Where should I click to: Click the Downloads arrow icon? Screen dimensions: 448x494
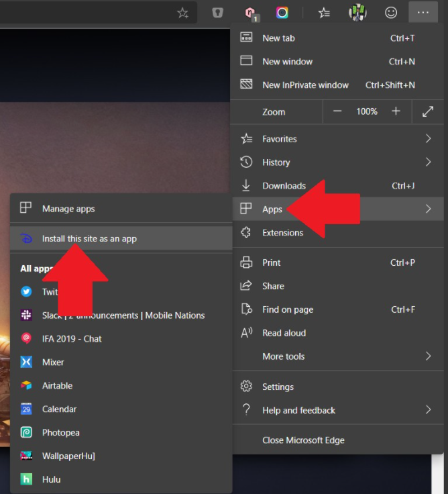tap(246, 185)
